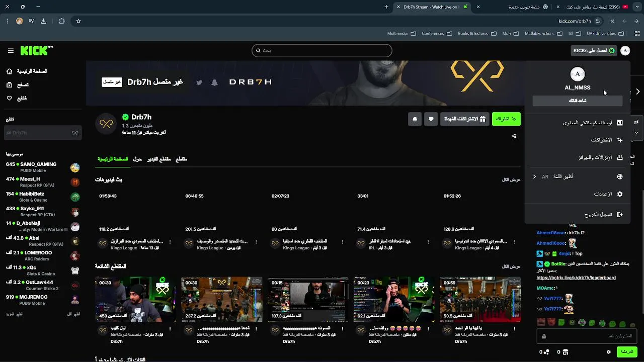Open the 00:15 clip thumbnail
The height and width of the screenshot is (362, 644).
pos(307,300)
